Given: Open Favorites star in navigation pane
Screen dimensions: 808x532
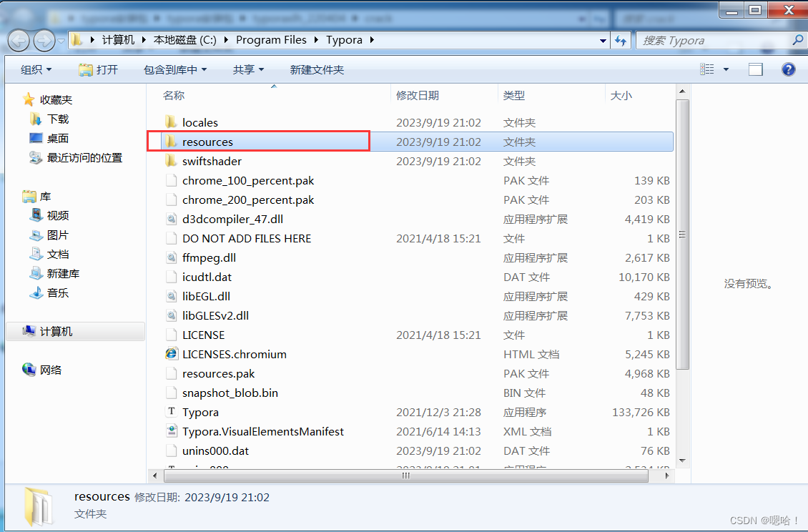Looking at the screenshot, I should [x=29, y=99].
